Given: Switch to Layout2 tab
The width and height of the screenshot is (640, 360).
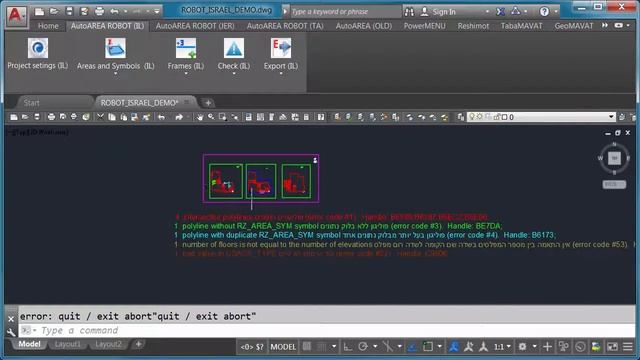Looking at the screenshot, I should point(108,344).
